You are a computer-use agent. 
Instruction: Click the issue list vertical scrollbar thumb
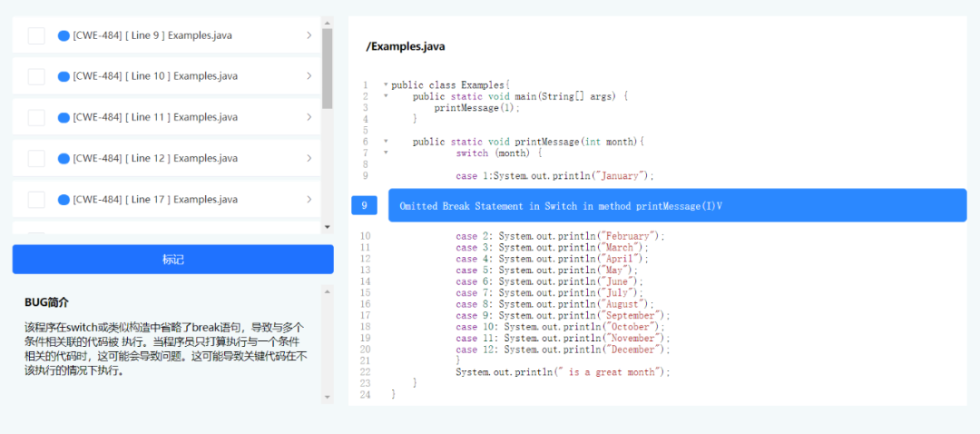(x=327, y=68)
